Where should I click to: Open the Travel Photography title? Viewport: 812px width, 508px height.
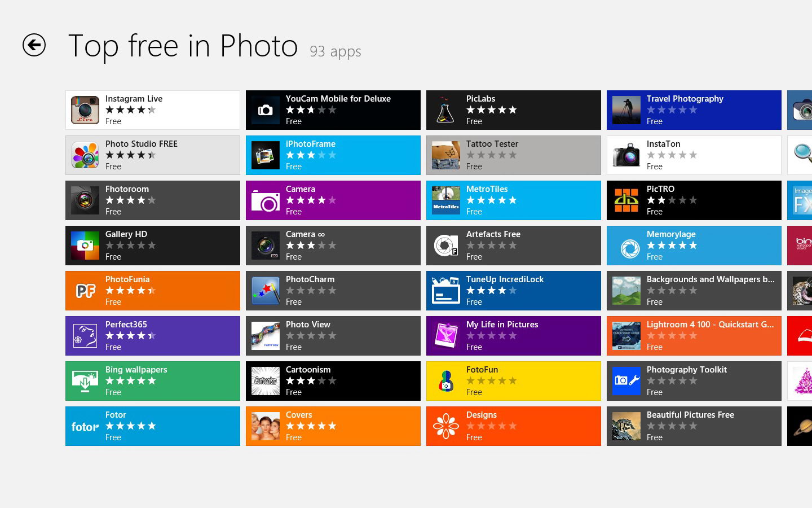coord(685,99)
